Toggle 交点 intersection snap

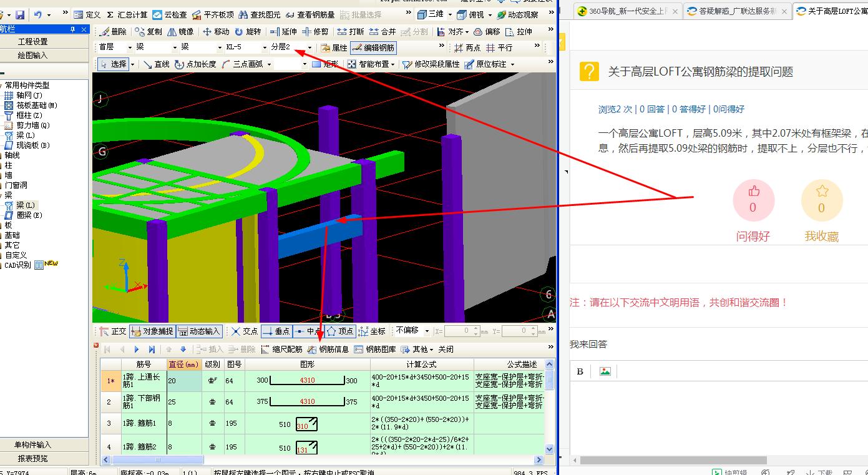[244, 331]
